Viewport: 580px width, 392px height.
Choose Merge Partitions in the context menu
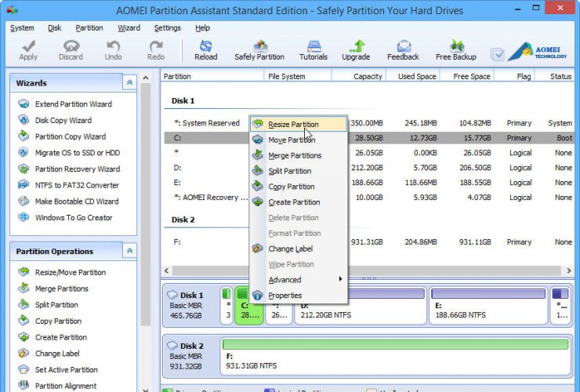tap(299, 155)
